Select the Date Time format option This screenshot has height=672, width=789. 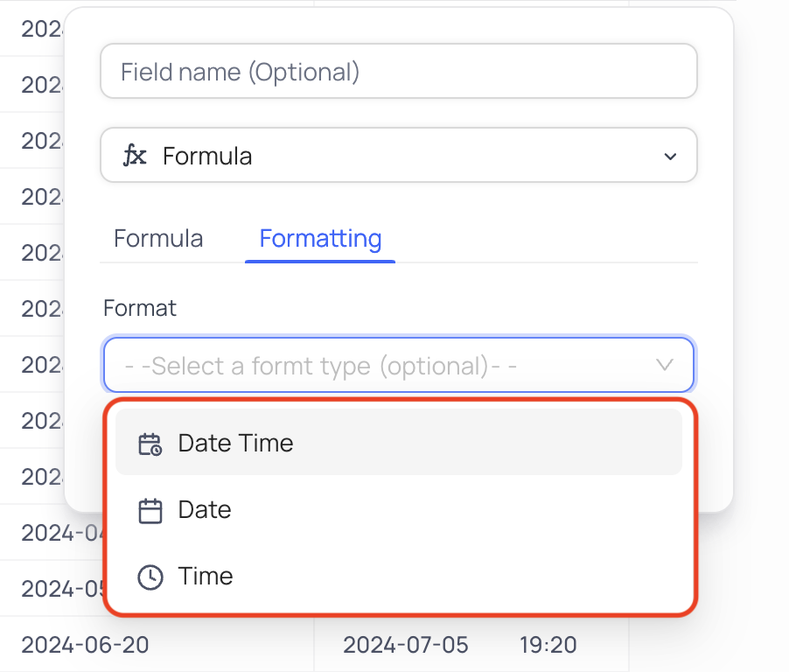399,443
